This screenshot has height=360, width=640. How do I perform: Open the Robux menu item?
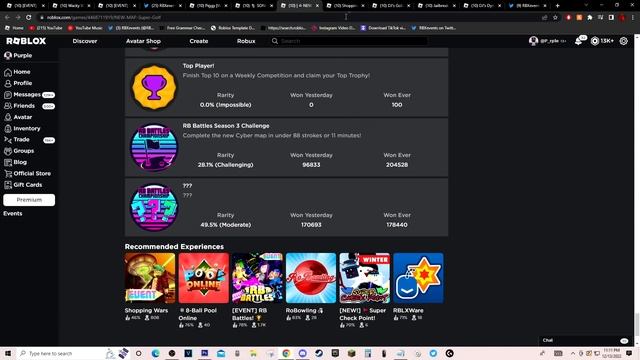tap(246, 41)
